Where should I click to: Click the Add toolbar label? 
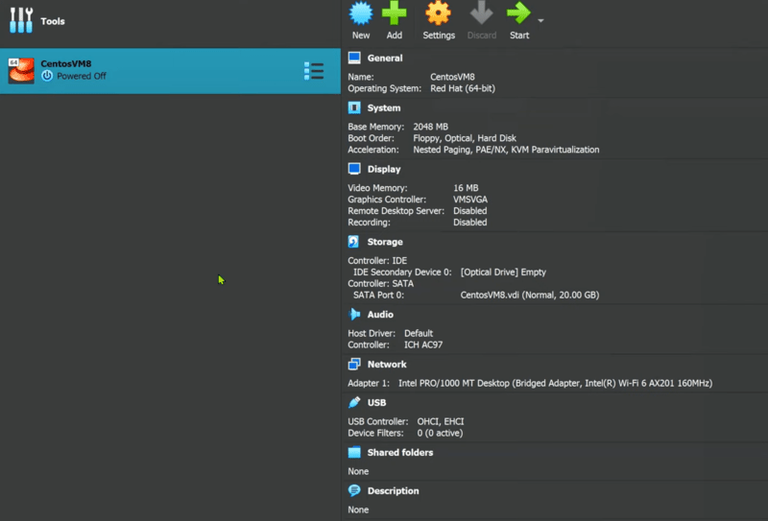(394, 35)
